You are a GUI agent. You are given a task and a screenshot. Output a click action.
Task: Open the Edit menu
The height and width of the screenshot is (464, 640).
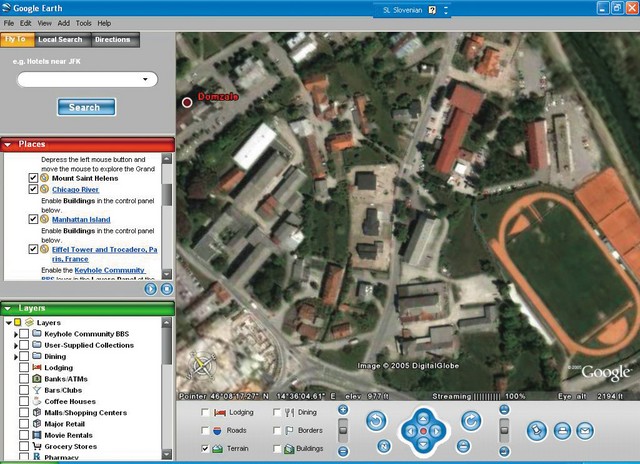(x=25, y=23)
